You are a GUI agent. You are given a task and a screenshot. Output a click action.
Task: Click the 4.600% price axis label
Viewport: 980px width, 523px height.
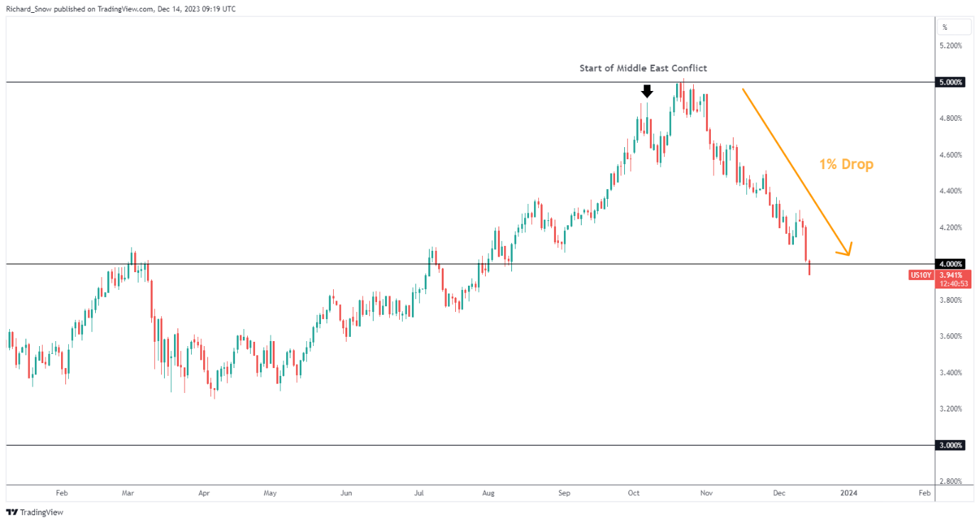(951, 155)
